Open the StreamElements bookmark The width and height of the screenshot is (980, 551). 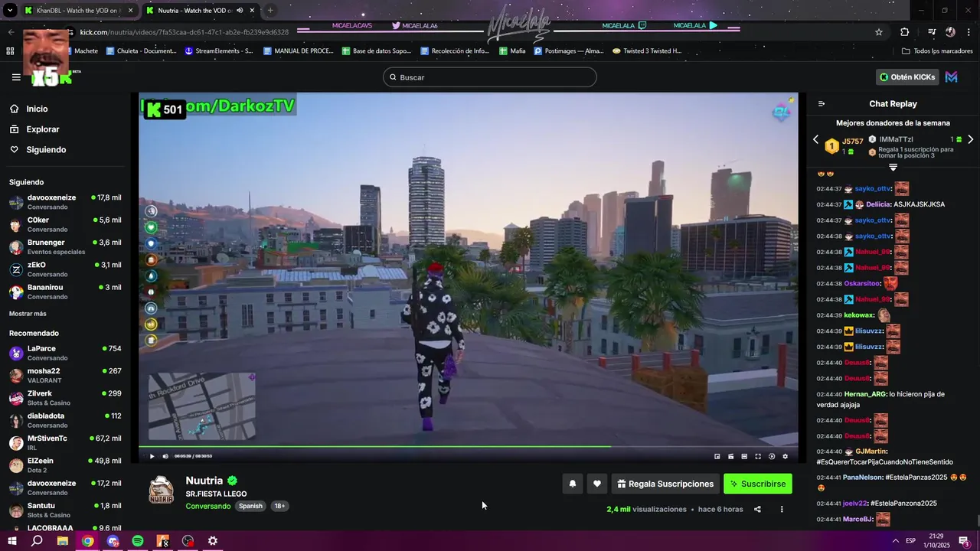[219, 51]
